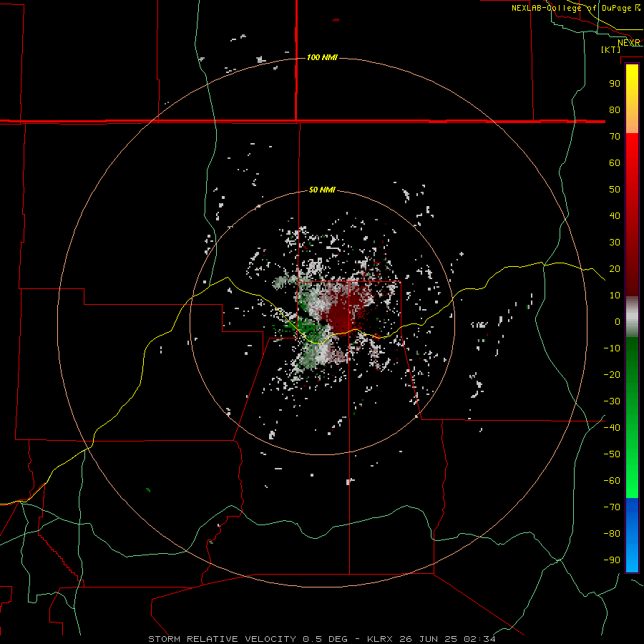Click the 50 value on color scale
The image size is (644, 644).
tap(615, 190)
